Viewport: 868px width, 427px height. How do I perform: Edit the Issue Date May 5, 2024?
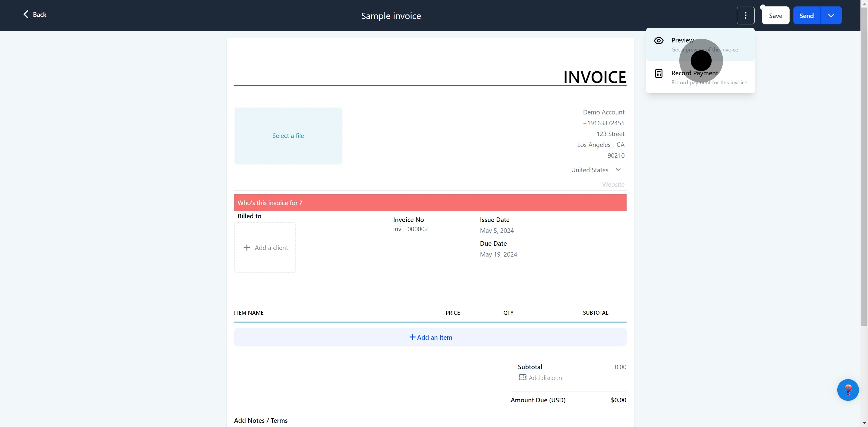pos(497,231)
